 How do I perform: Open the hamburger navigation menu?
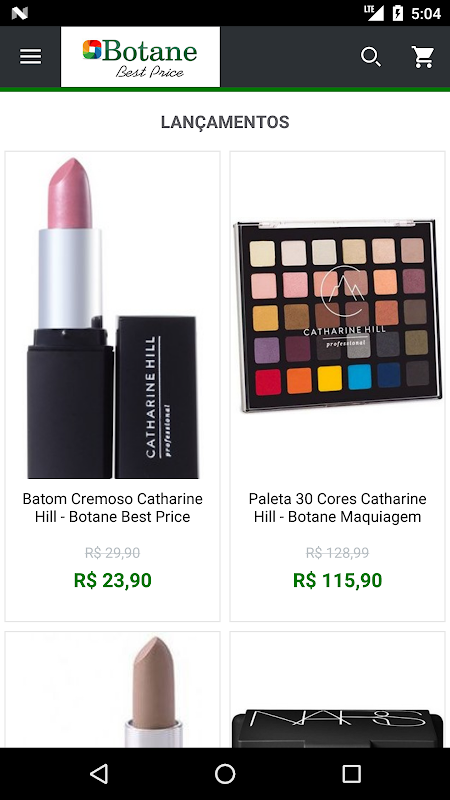click(x=31, y=57)
